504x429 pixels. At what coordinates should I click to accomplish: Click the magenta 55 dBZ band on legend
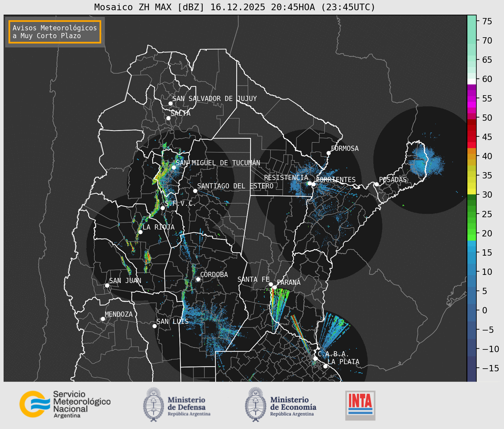coord(472,99)
